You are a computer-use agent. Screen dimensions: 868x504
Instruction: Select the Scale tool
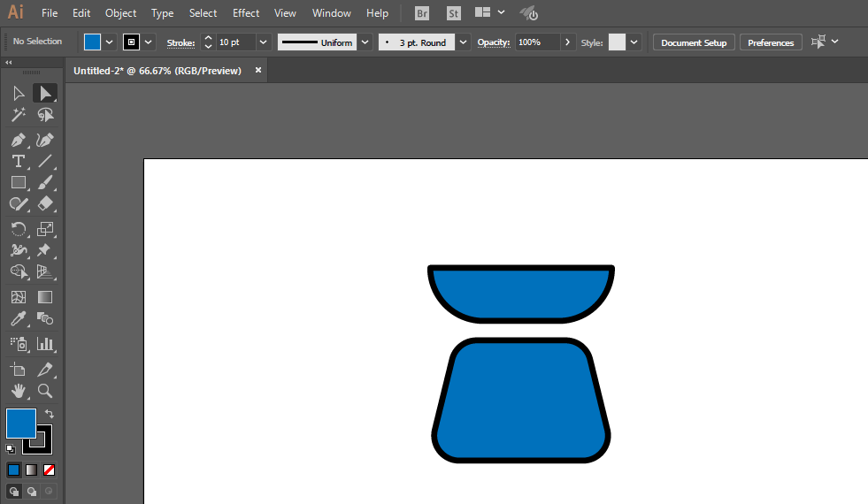(45, 229)
